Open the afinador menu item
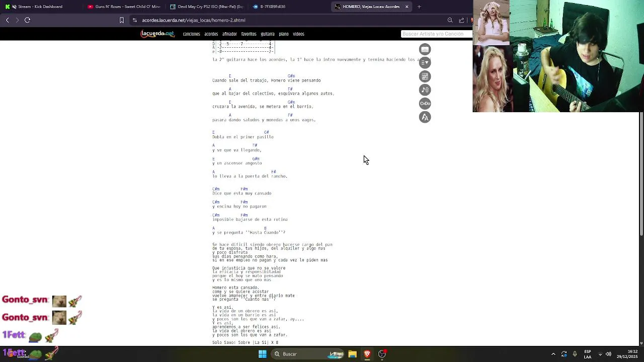 point(229,34)
